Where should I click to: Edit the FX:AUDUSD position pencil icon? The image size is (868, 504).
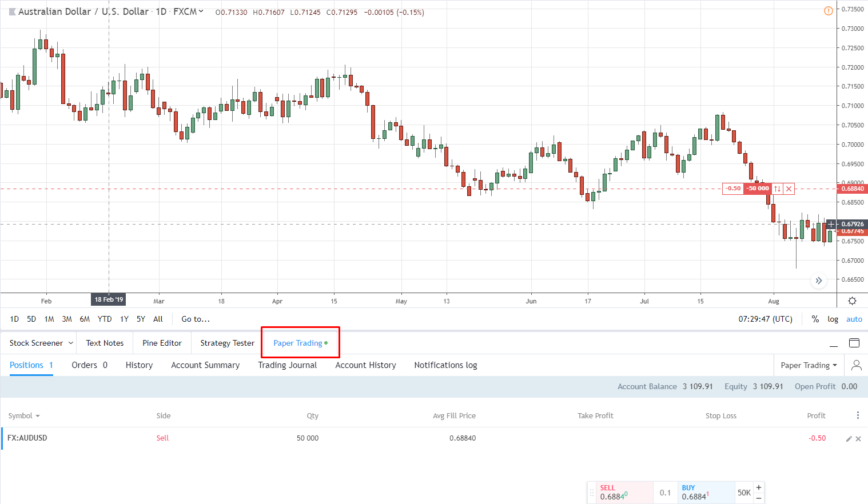849,439
